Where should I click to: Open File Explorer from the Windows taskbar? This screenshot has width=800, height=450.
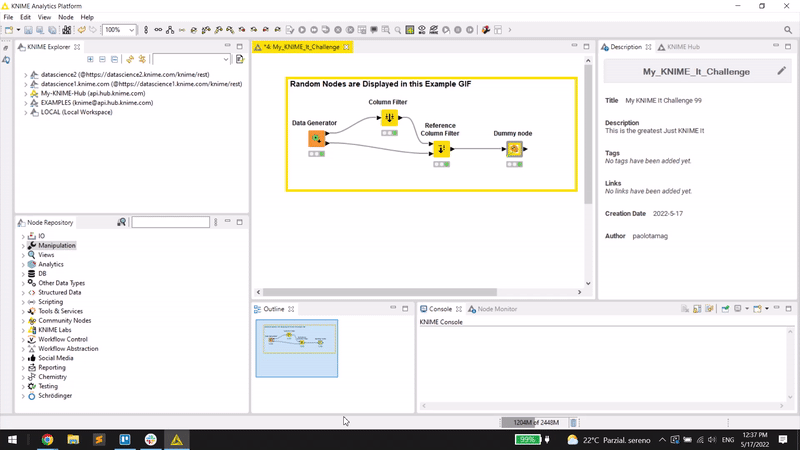[73, 439]
